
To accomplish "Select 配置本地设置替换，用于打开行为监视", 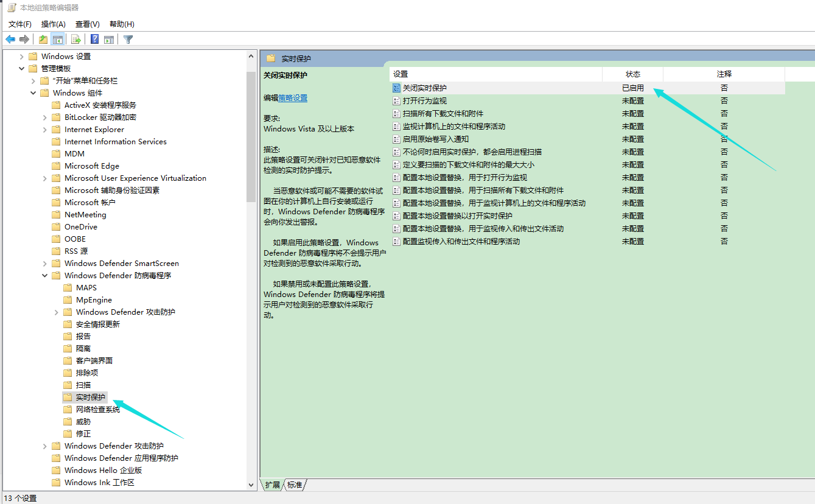I will [465, 178].
